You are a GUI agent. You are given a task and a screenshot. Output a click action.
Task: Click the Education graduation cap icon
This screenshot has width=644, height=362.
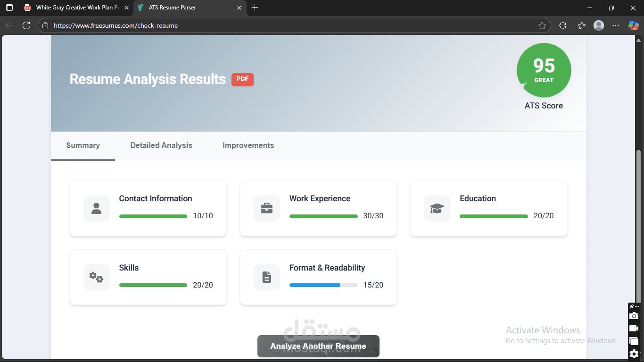tap(437, 208)
